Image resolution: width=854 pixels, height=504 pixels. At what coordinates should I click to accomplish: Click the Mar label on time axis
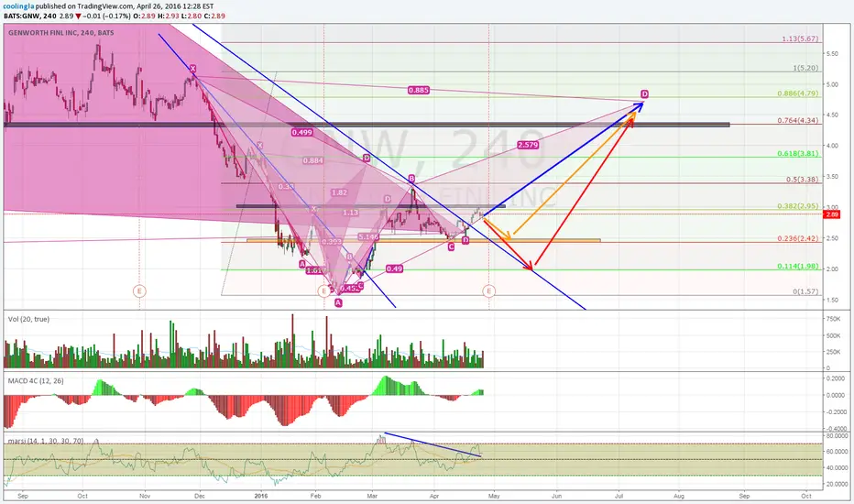pyautogui.click(x=372, y=497)
